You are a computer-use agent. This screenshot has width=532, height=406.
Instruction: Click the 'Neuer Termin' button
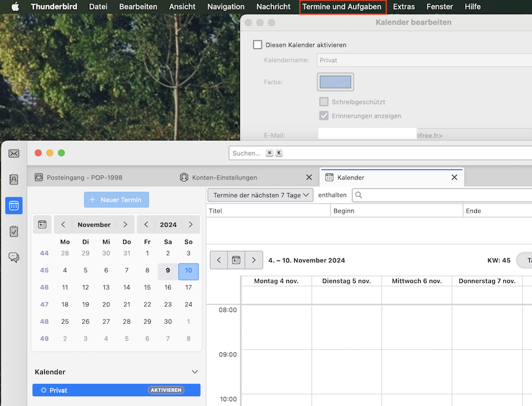point(116,200)
